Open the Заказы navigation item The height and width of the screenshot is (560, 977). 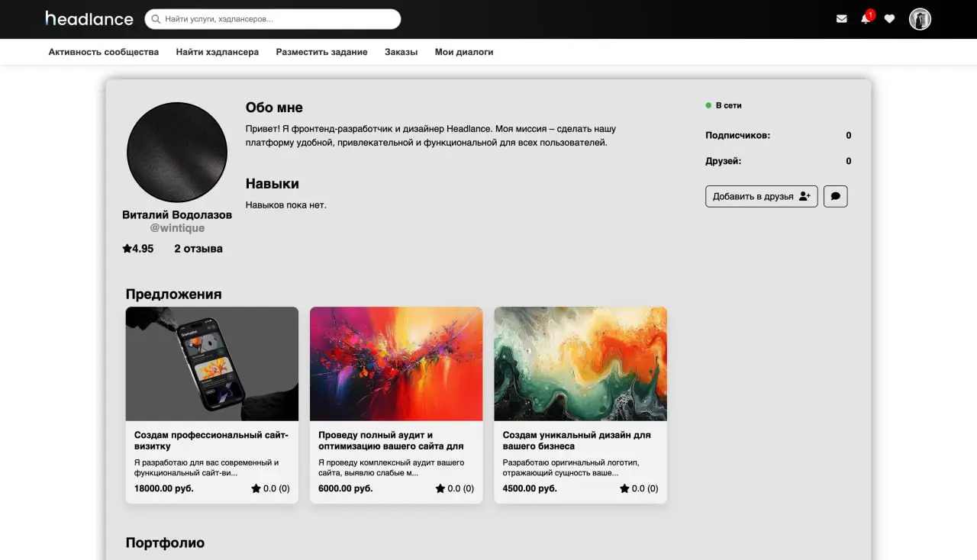pyautogui.click(x=401, y=52)
